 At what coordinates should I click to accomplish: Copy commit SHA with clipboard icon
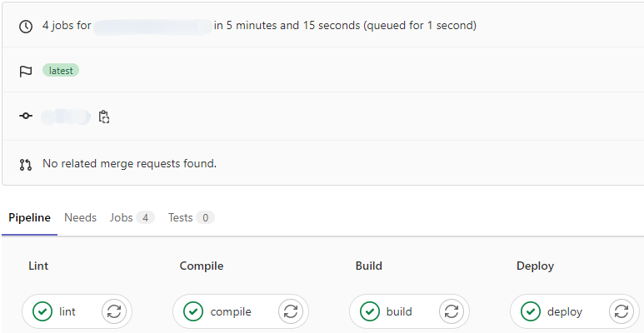click(x=104, y=117)
